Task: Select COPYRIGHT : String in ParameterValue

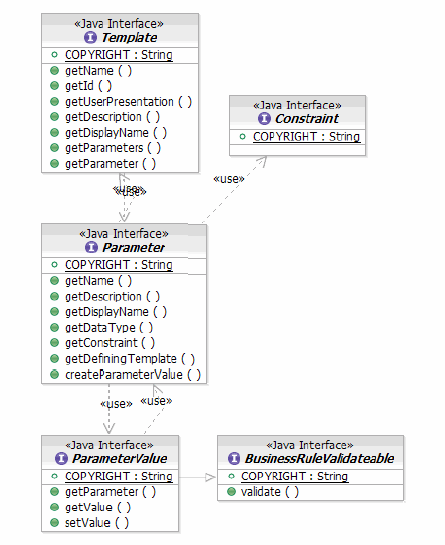Action: tap(119, 476)
